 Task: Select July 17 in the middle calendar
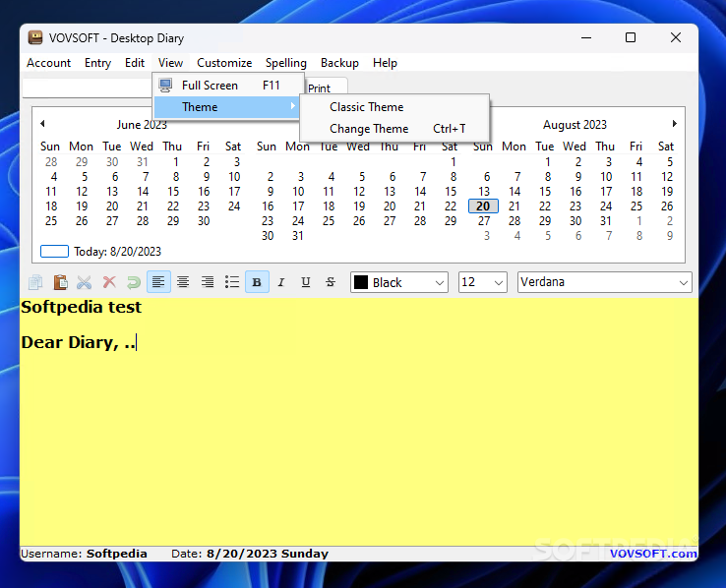298,206
